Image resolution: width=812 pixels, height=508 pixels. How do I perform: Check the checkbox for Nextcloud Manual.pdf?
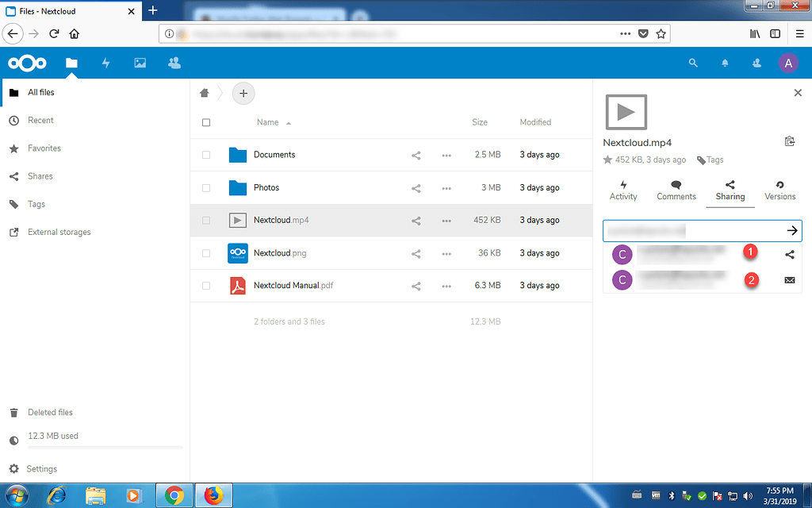206,285
